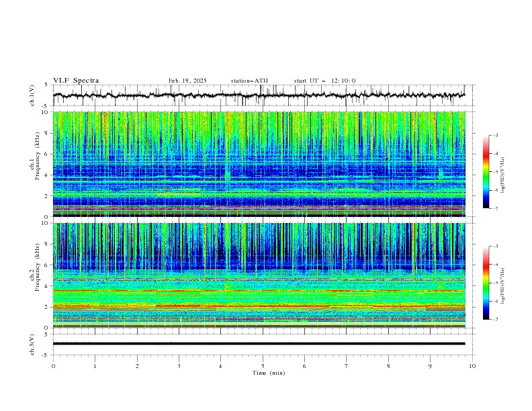Image resolution: width=532 pixels, height=411 pixels.
Task: Click the "Time (min)" x-axis label
Action: point(269,373)
